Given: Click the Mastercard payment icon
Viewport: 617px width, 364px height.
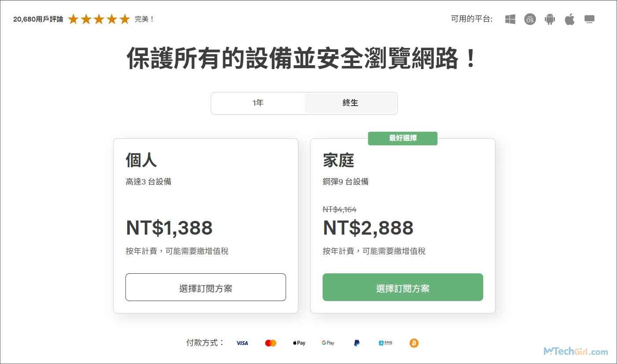Looking at the screenshot, I should pos(271,343).
